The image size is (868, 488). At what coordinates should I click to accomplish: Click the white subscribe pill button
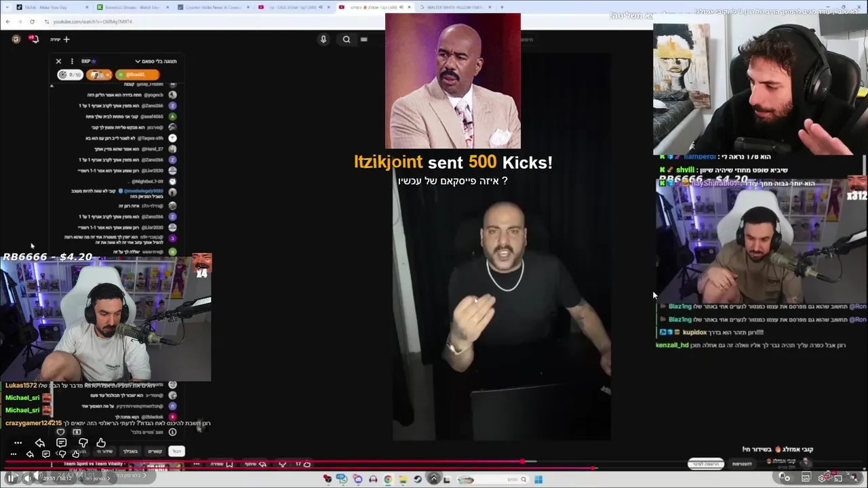coord(706,464)
